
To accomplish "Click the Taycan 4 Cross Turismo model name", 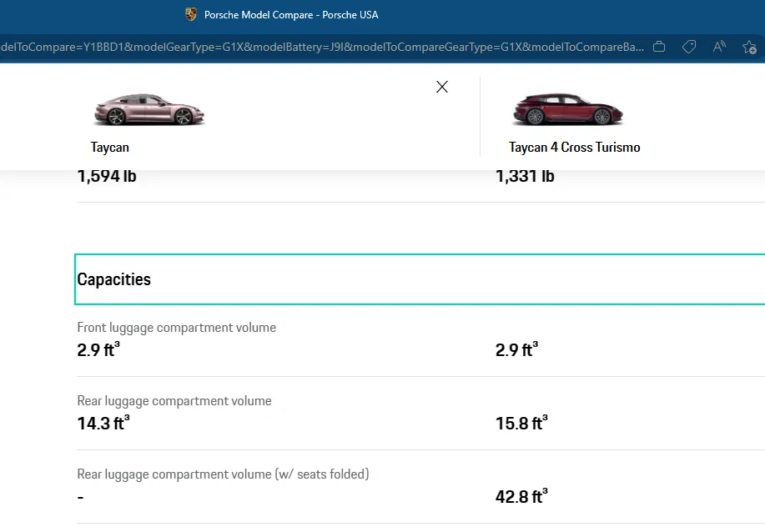I will pos(574,148).
